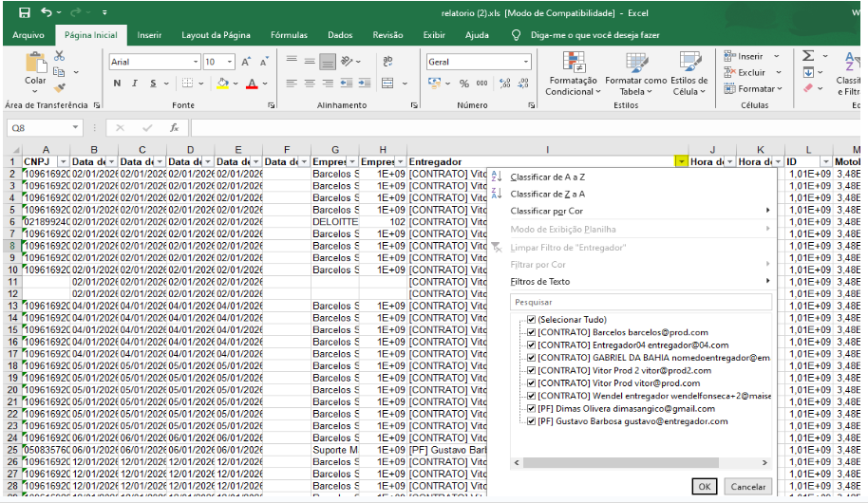
Task: Click Formatar in the Células group
Action: 753,88
